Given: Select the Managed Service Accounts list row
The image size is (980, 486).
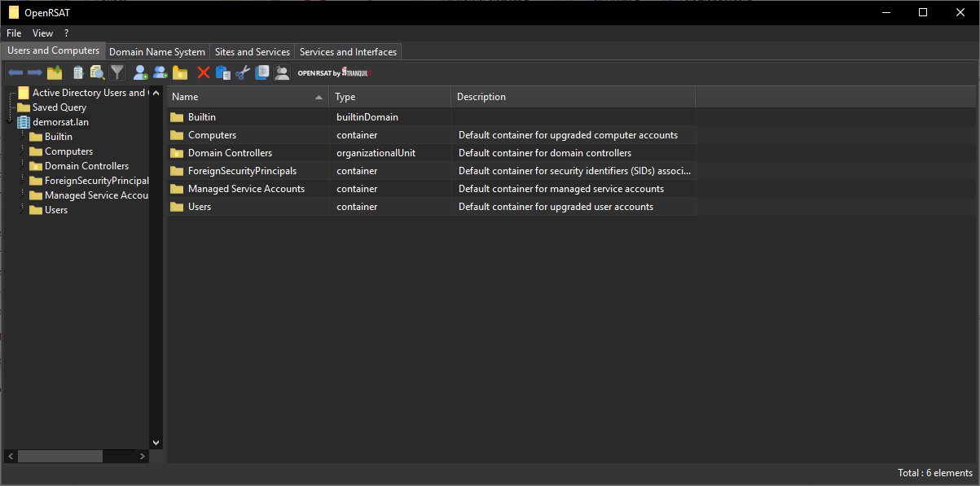Looking at the screenshot, I should [x=246, y=189].
